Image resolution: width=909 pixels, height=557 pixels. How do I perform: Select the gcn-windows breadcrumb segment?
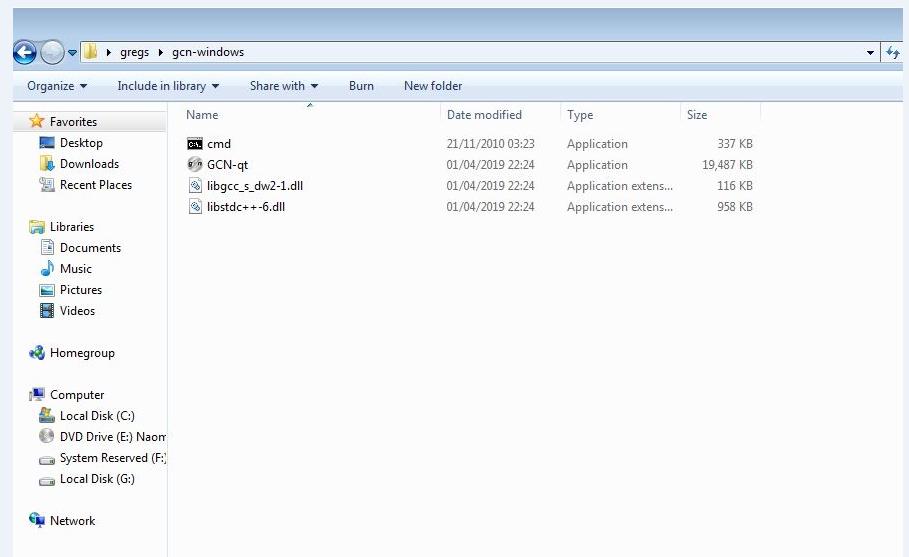pos(208,52)
